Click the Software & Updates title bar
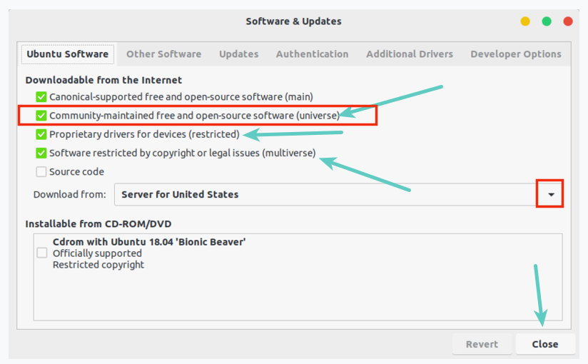Screen dimensions: 588x364 point(293,21)
